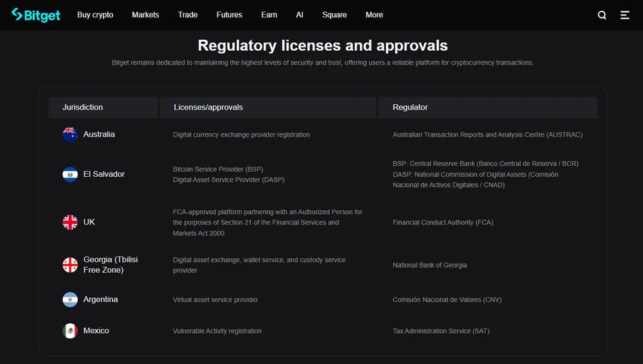Screen dimensions: 643x364
Task: Click Comisión Nacional de Valores (CNV) text
Action: pyautogui.click(x=447, y=300)
